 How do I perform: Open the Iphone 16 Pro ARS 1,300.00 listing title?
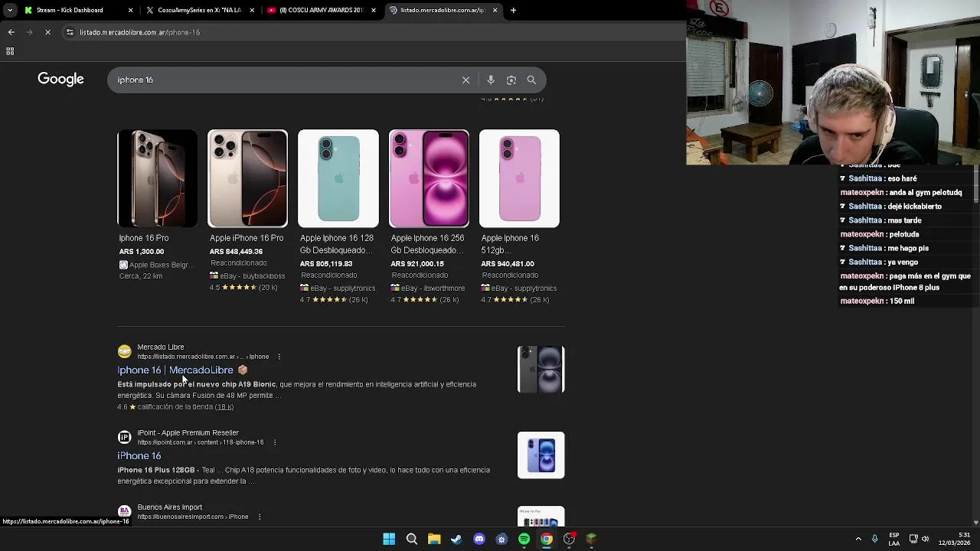[x=143, y=238]
